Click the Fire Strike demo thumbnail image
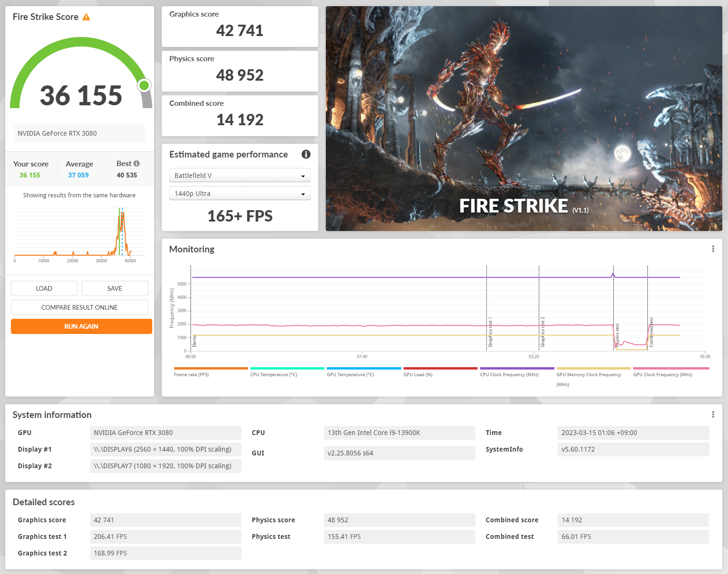 pos(524,119)
